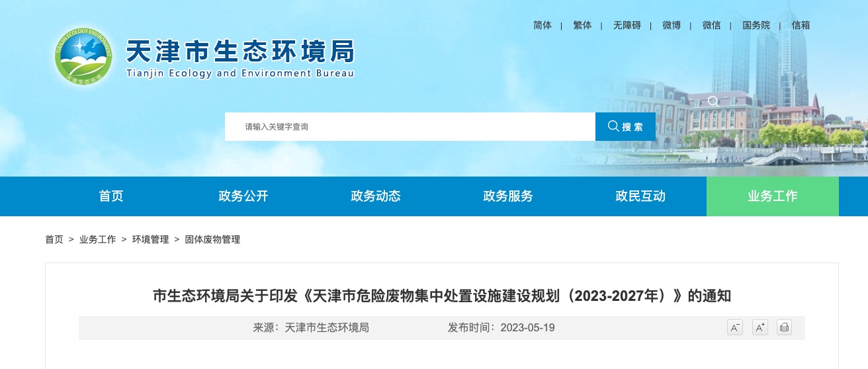Open the 微博 link
This screenshot has height=369, width=868.
(x=672, y=25)
